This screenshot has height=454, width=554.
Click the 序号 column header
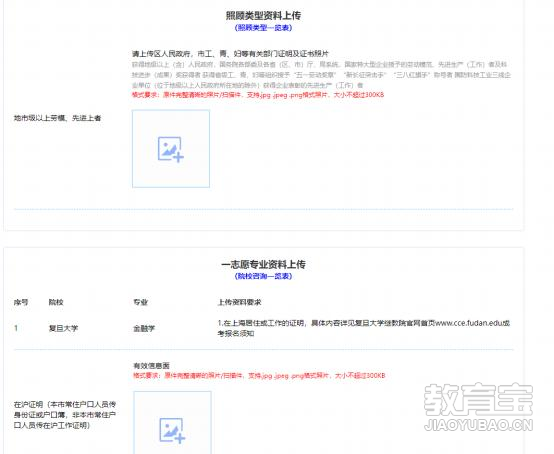pos(21,302)
